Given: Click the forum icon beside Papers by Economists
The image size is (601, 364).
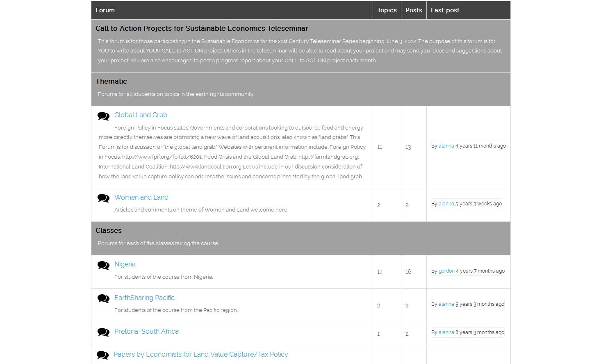Looking at the screenshot, I should (102, 355).
